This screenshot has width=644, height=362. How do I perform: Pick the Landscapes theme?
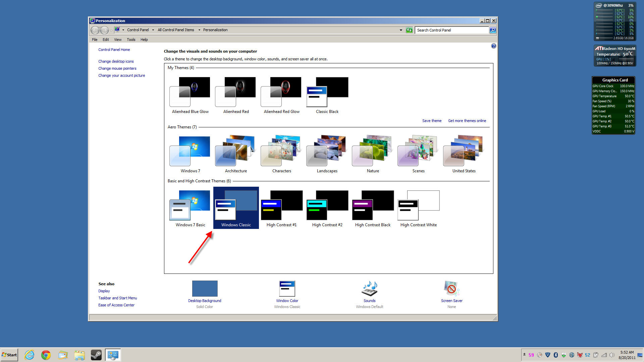(327, 155)
